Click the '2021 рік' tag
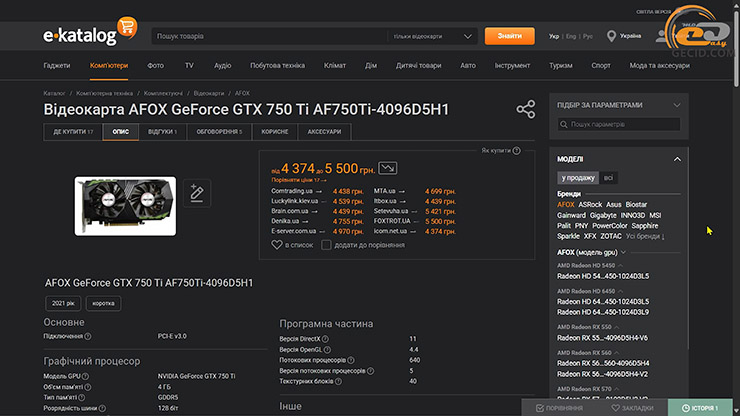740x416 pixels. click(63, 303)
